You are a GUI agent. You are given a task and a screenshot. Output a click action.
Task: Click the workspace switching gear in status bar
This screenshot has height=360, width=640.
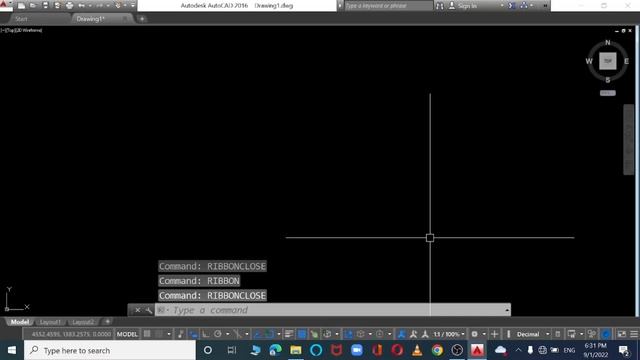[x=474, y=334]
